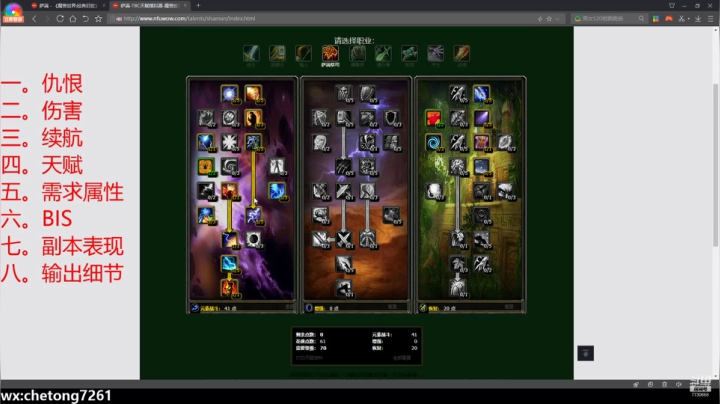Open the address bar dropdown arrow

557,19
